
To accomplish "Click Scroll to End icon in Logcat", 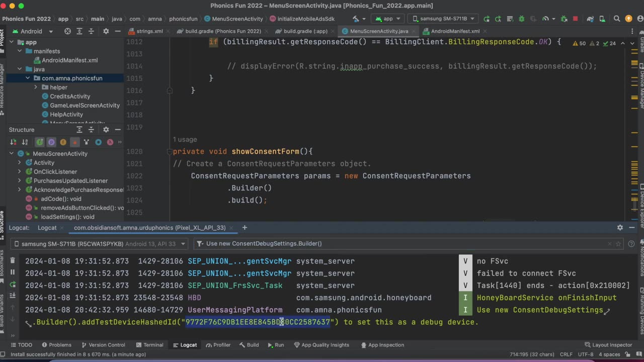I will click(13, 296).
